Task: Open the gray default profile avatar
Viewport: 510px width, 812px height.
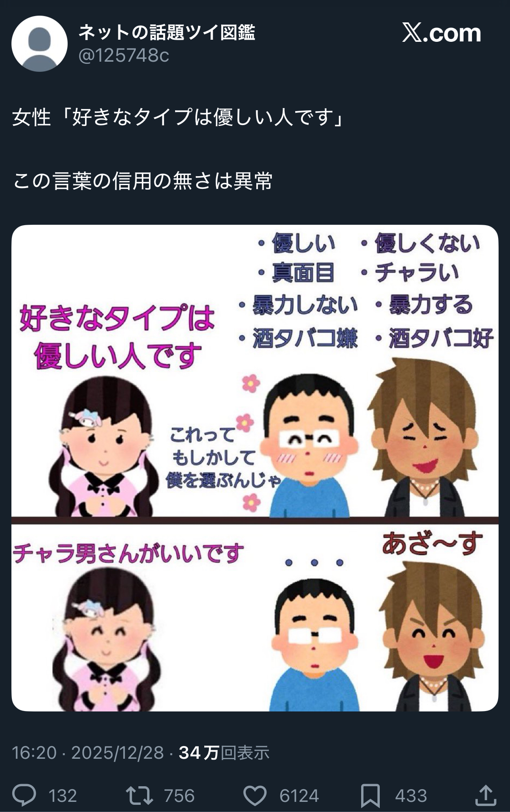Action: pyautogui.click(x=39, y=44)
